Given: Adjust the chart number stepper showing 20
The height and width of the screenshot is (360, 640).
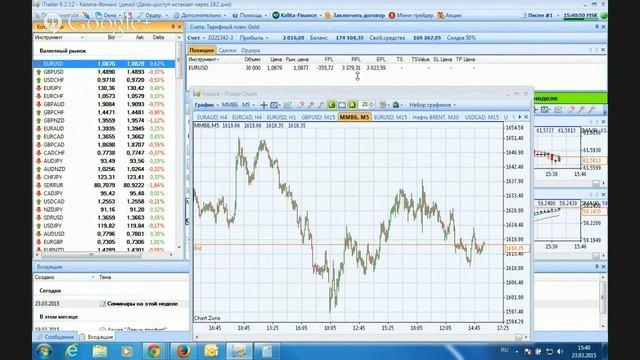Looking at the screenshot, I should pyautogui.click(x=367, y=105).
